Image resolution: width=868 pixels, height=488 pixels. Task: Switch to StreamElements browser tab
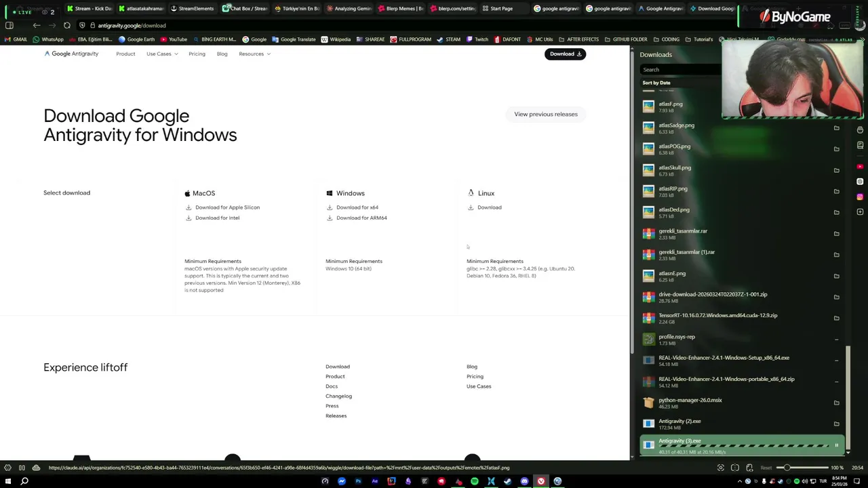[193, 9]
